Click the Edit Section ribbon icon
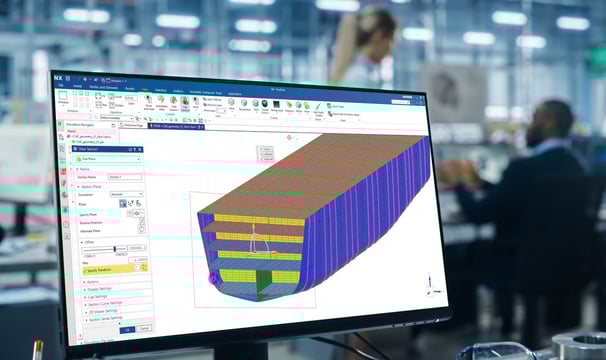The image size is (606, 360). (x=174, y=104)
